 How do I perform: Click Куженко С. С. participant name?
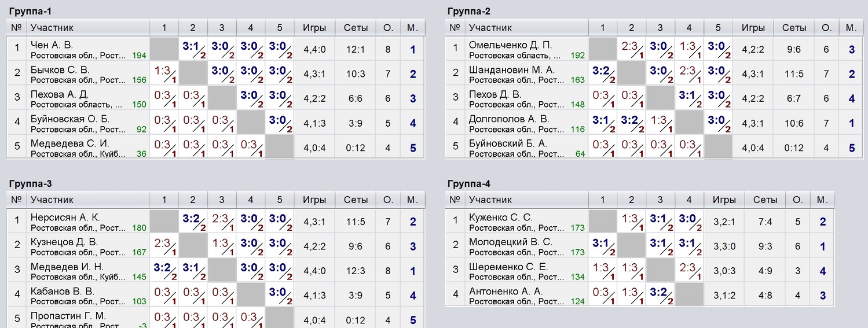pos(501,218)
